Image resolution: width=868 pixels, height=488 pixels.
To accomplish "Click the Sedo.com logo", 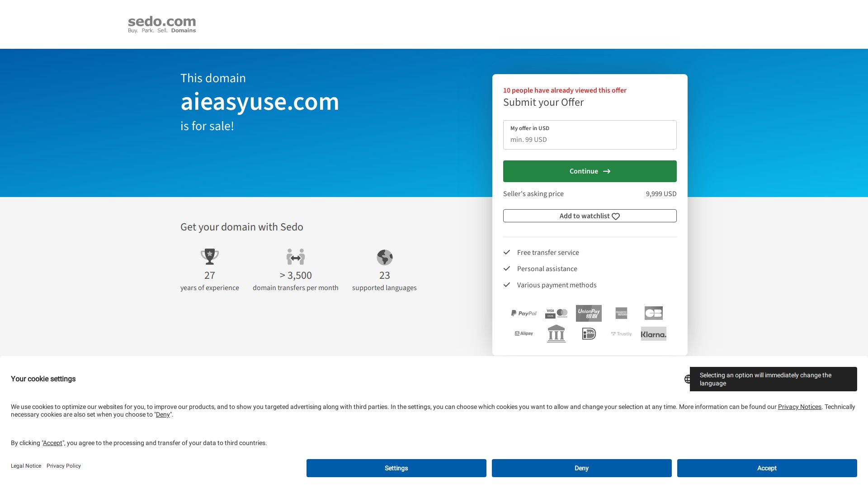I will [161, 24].
